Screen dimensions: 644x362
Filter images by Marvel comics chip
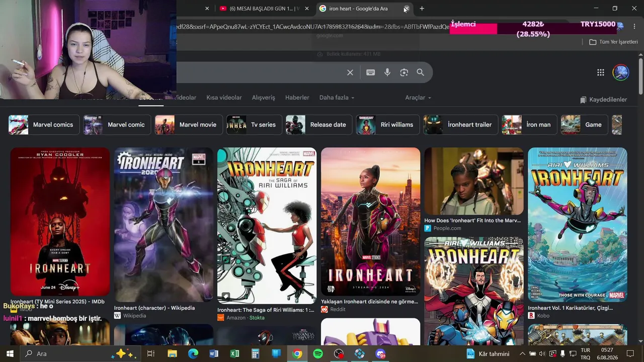click(44, 125)
